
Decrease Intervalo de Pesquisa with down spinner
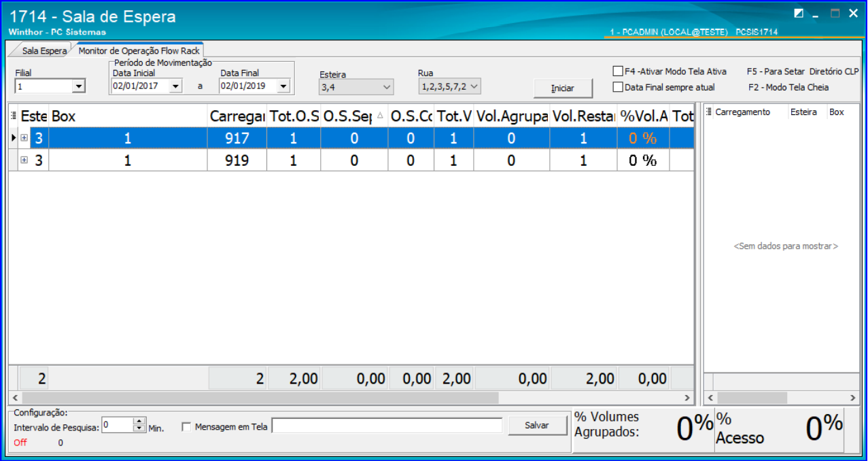140,428
